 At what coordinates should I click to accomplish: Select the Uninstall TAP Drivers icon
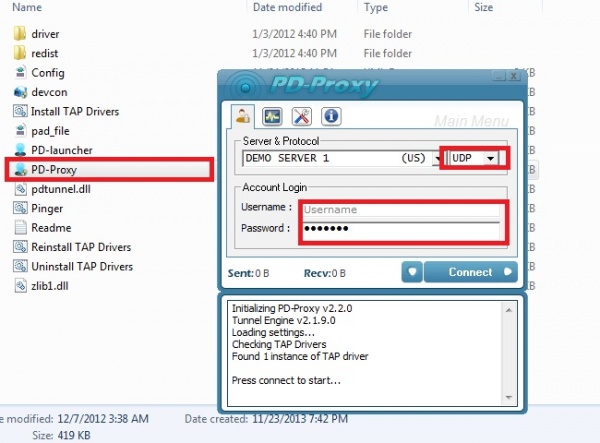20,266
